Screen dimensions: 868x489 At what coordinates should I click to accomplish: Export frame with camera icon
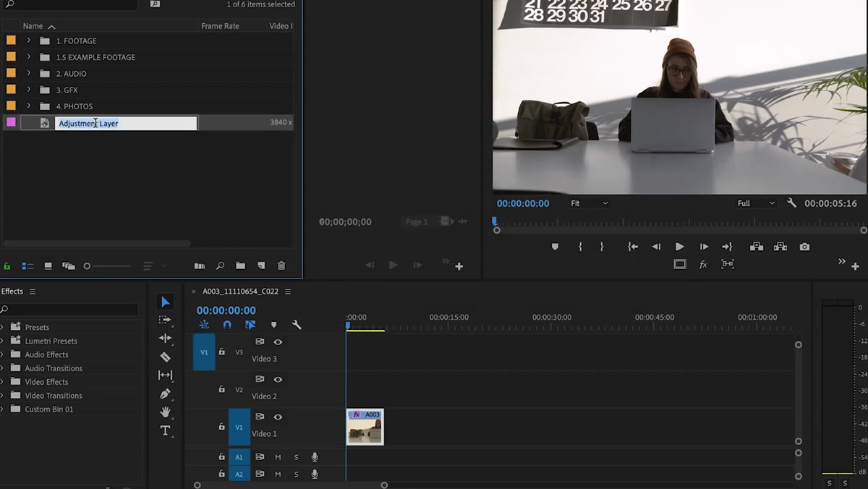(804, 247)
